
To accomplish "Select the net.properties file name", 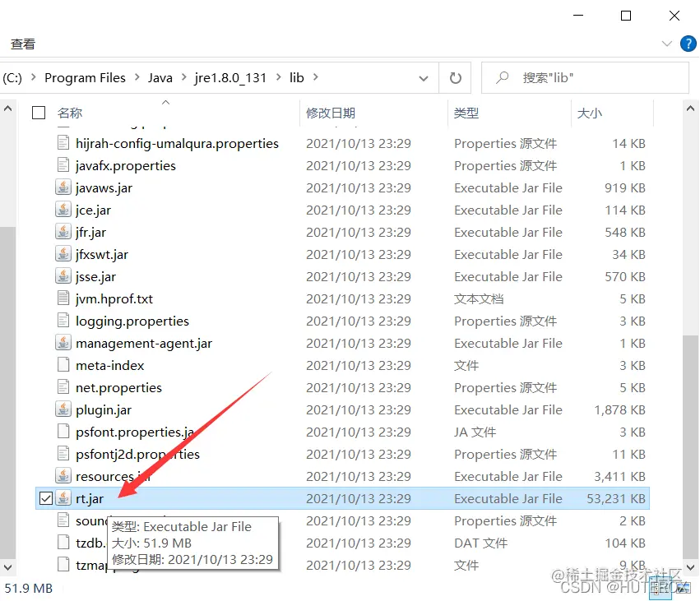I will [x=118, y=388].
